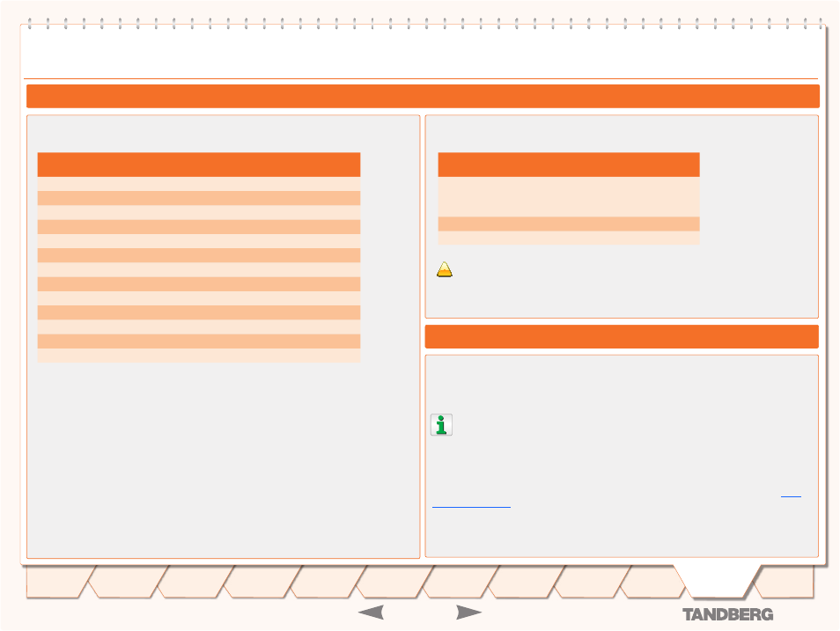
Task: Go to the previous page with the left arrow
Action: coord(372,613)
